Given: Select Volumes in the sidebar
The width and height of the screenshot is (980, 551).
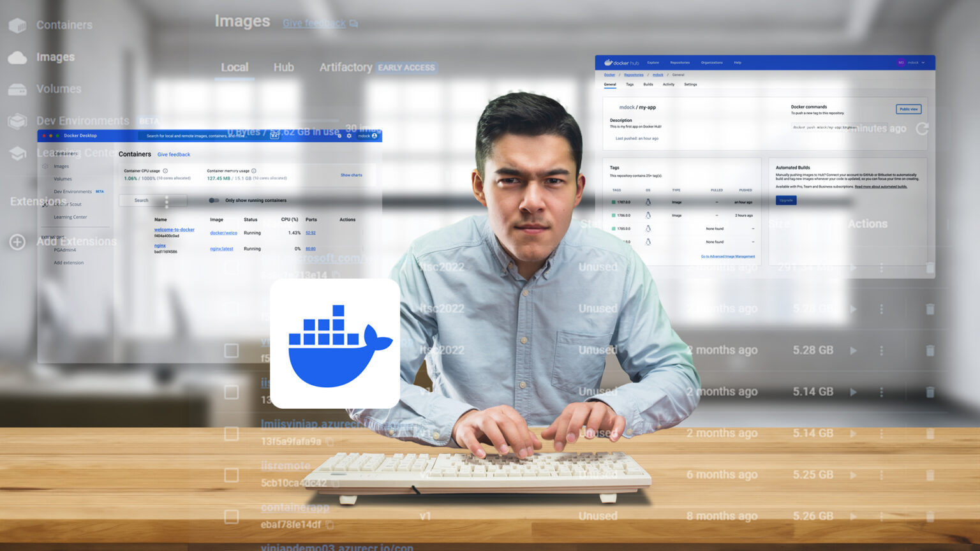Looking at the screenshot, I should [x=63, y=179].
